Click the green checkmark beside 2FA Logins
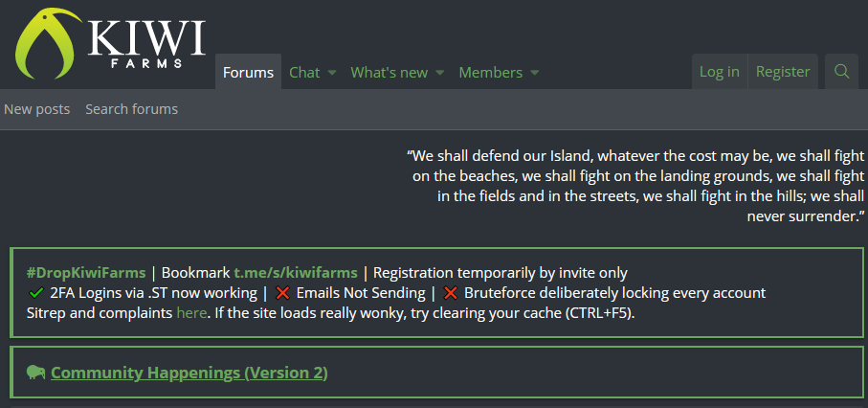The height and width of the screenshot is (408, 868). 36,293
